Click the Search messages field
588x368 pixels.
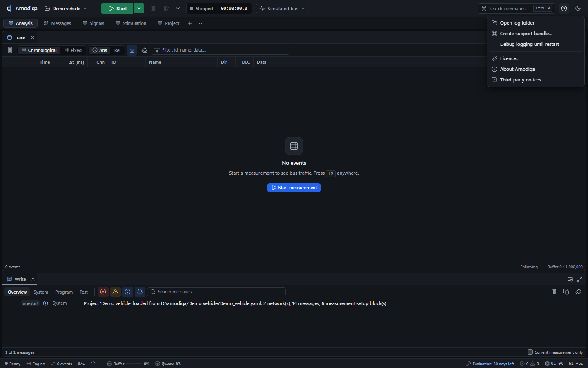[x=216, y=292]
